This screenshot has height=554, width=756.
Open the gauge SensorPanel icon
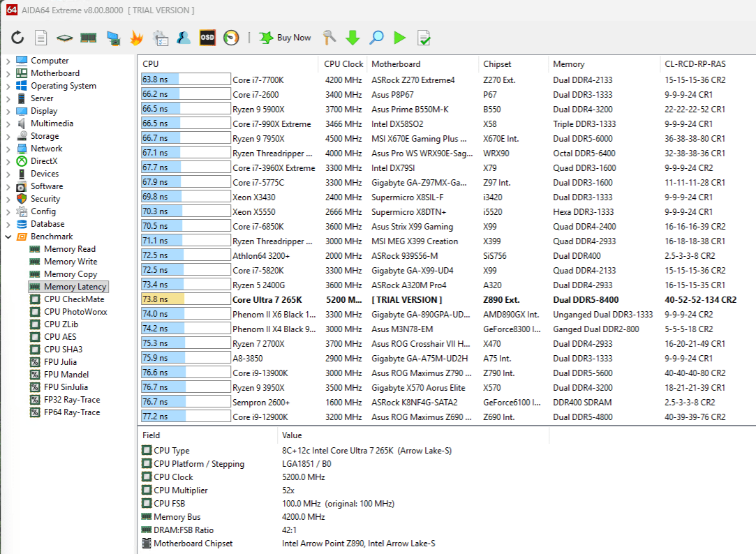(x=231, y=38)
